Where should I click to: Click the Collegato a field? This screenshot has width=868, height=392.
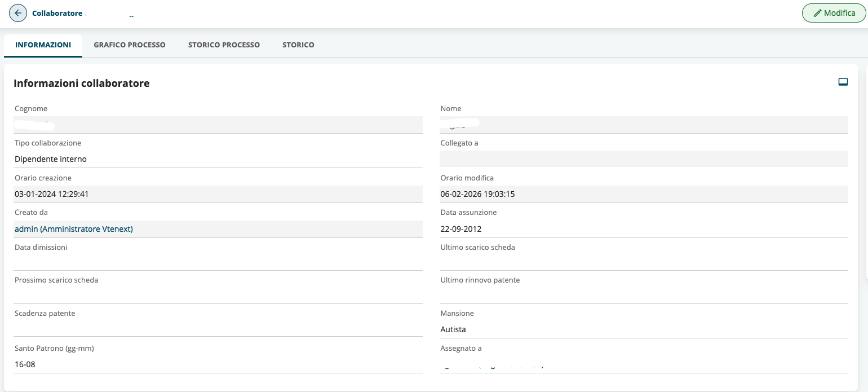tap(644, 158)
